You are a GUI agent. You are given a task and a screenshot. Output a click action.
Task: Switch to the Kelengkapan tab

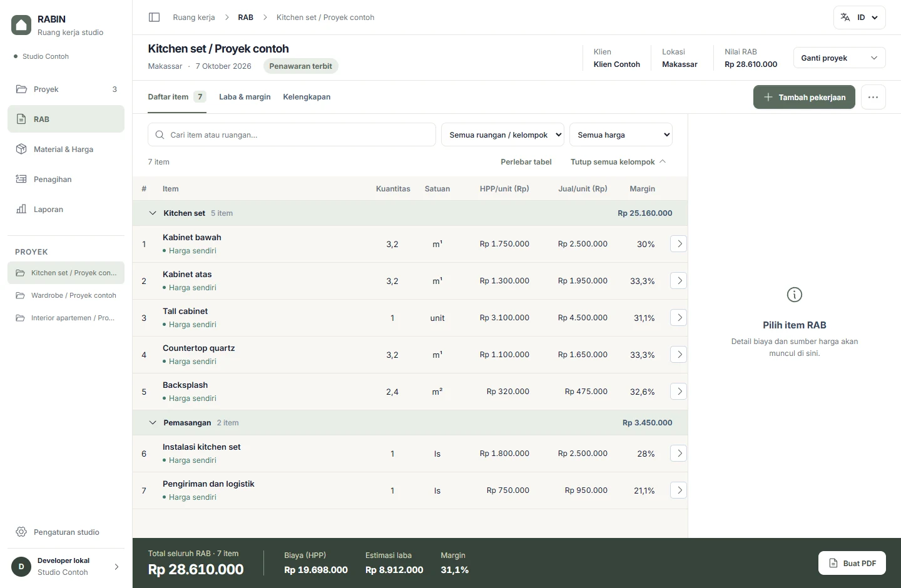307,97
